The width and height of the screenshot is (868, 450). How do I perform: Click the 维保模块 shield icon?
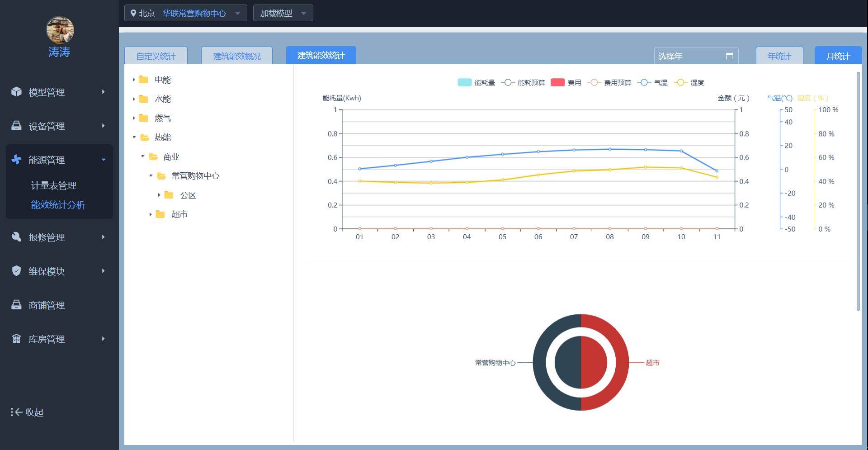pyautogui.click(x=16, y=271)
